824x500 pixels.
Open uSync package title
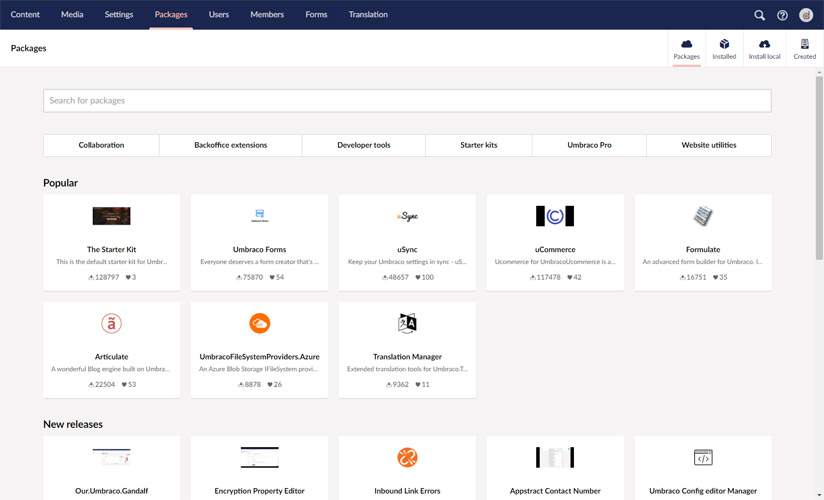[x=407, y=250]
